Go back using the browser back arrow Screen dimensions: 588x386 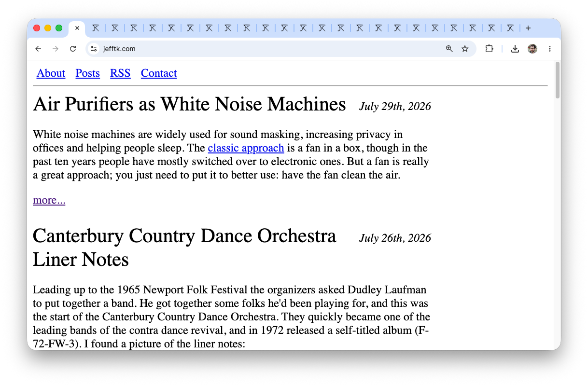[39, 49]
